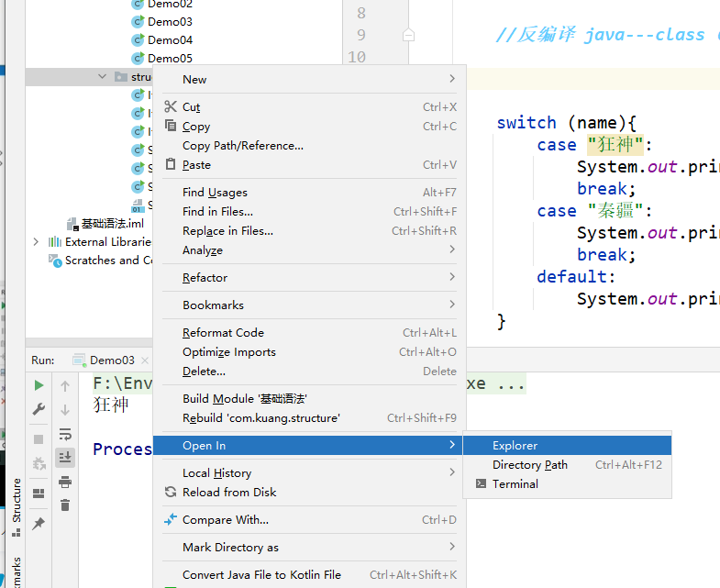The height and width of the screenshot is (588, 720).
Task: Click the "狂神" case string in editor
Action: [615, 145]
